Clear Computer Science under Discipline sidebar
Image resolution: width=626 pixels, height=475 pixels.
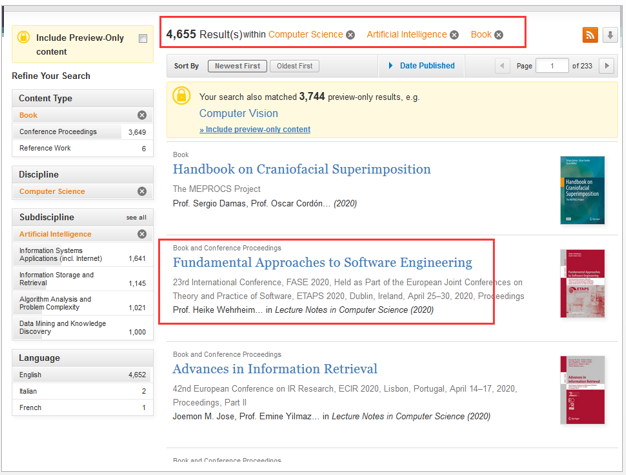click(142, 191)
